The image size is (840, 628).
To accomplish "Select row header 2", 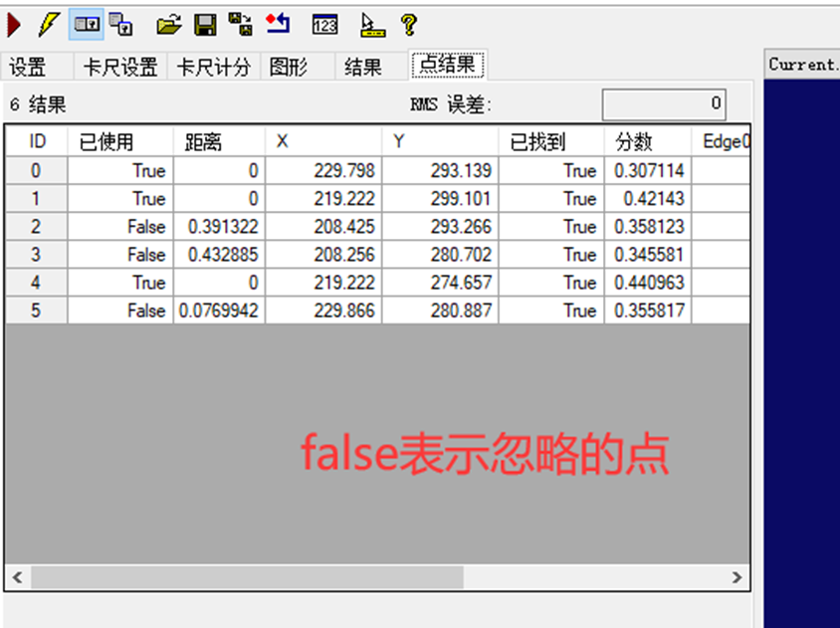I will 37,227.
